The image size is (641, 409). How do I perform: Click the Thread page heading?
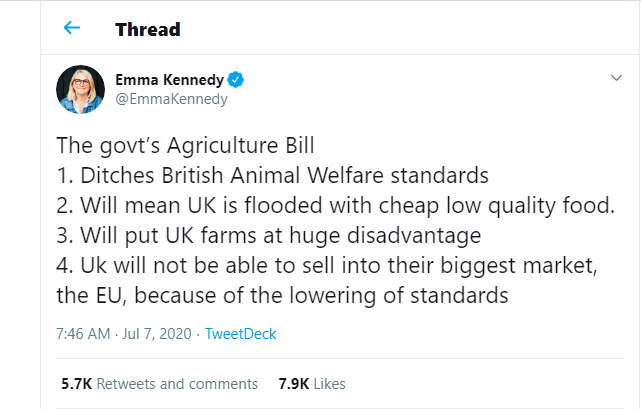(148, 29)
